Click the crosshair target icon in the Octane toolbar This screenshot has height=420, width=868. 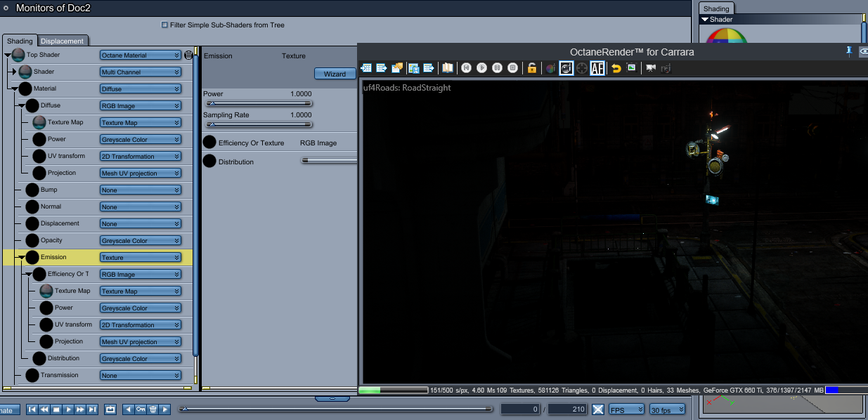(582, 68)
